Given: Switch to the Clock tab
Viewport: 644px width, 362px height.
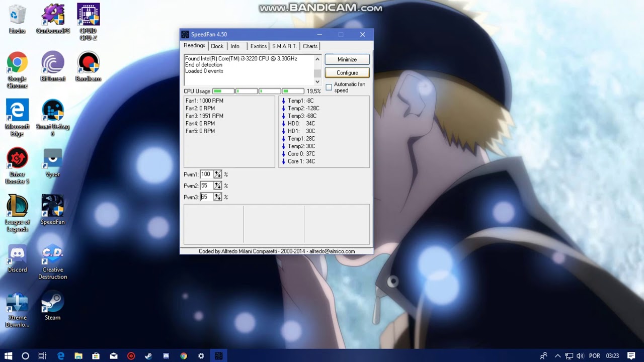Looking at the screenshot, I should (x=217, y=46).
